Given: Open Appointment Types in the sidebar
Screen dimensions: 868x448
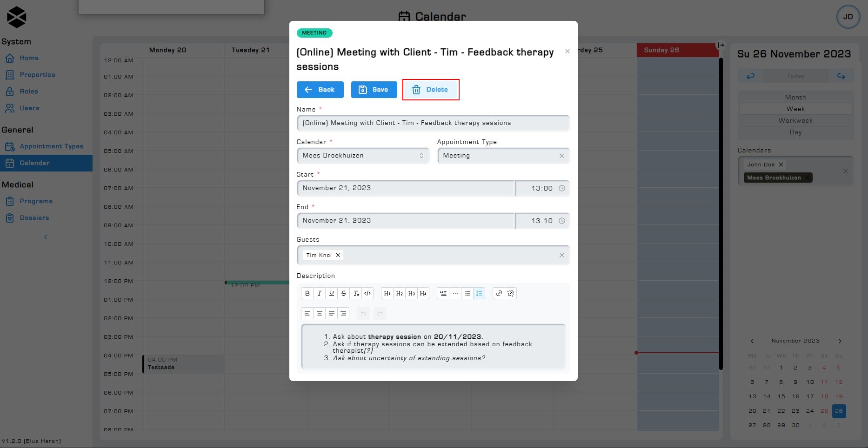Looking at the screenshot, I should point(51,146).
